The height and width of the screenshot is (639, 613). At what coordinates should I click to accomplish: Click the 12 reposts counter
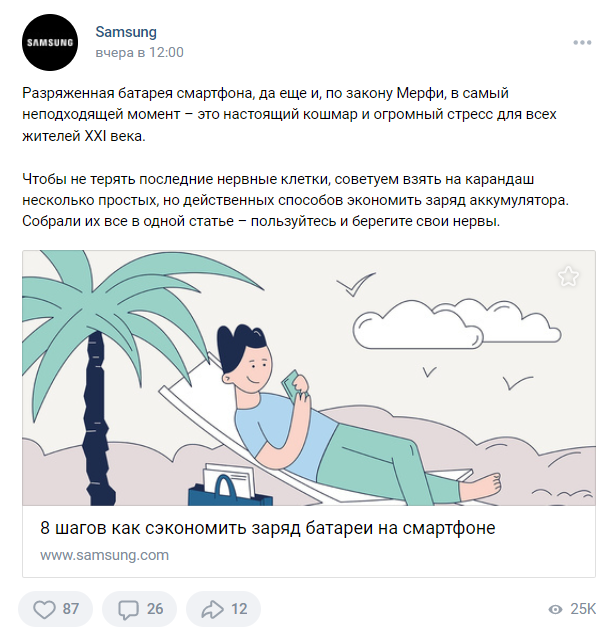click(239, 609)
